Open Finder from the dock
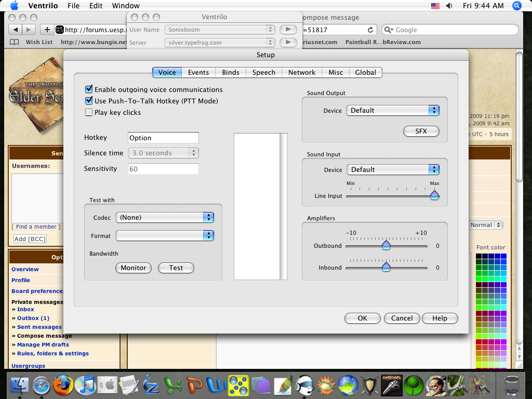 coord(19,386)
